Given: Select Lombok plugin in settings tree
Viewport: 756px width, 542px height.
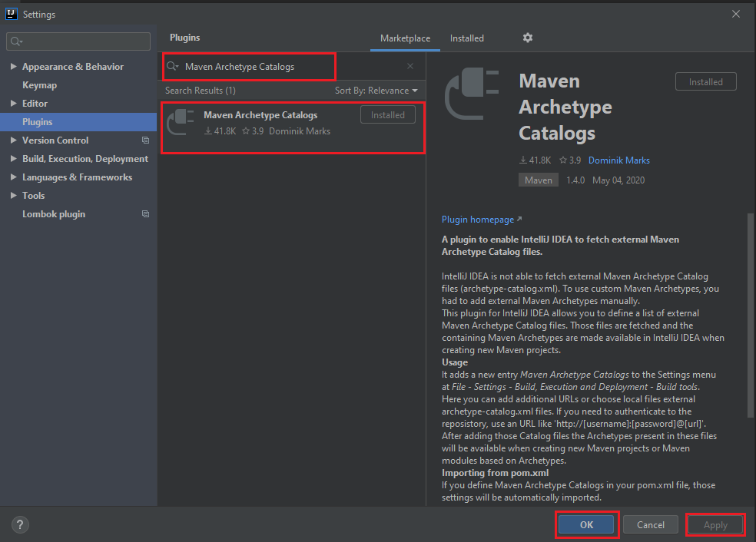Looking at the screenshot, I should (x=54, y=214).
